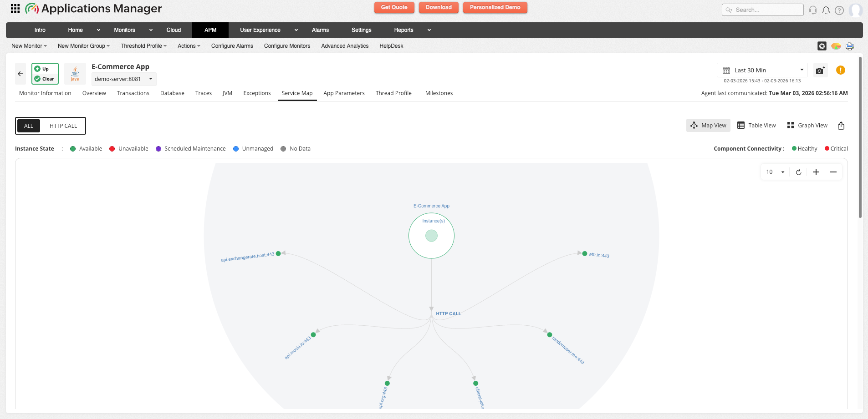The width and height of the screenshot is (868, 419).
Task: Select the api.mocki.io:443 node
Action: point(313,335)
